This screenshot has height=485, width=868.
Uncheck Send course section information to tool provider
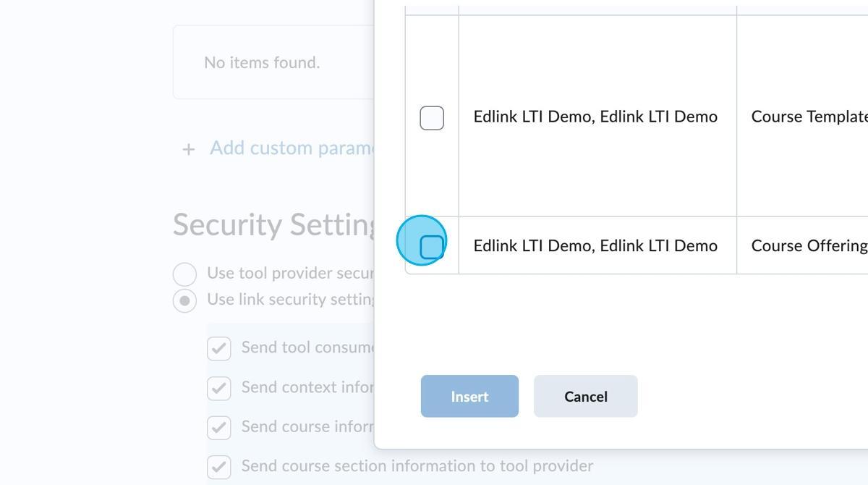tap(219, 467)
